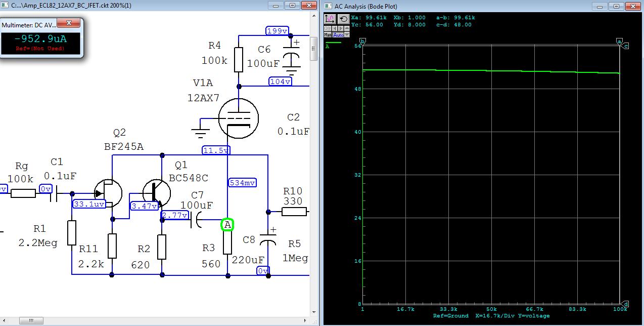Turn cursors Off in the Bode plot toolbar

328,28
